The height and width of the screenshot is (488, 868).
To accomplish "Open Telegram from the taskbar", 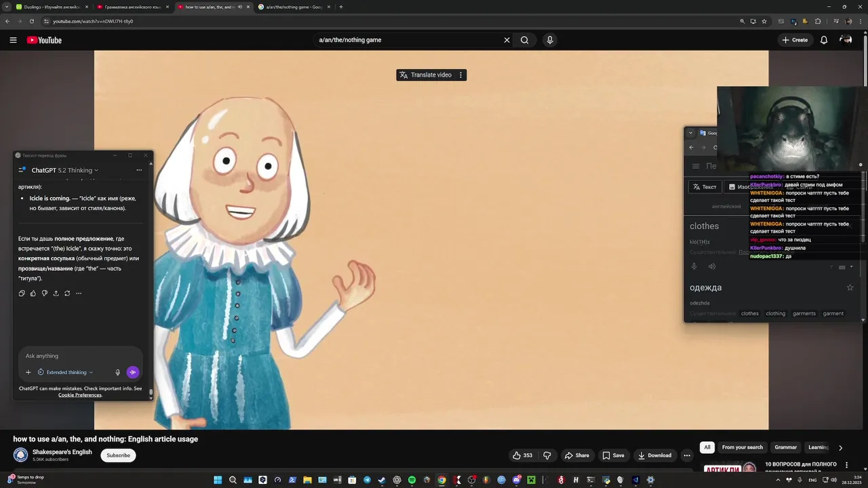I will pyautogui.click(x=367, y=480).
